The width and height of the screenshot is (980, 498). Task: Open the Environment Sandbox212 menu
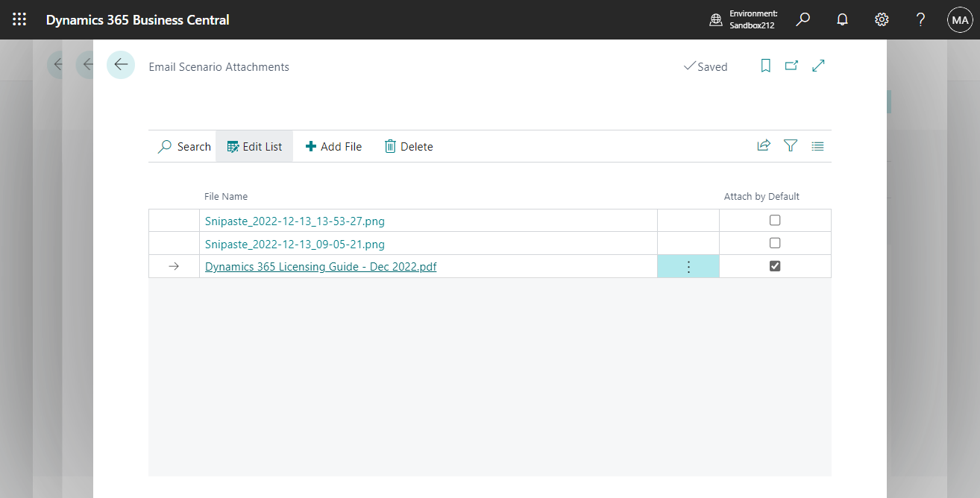tap(746, 19)
